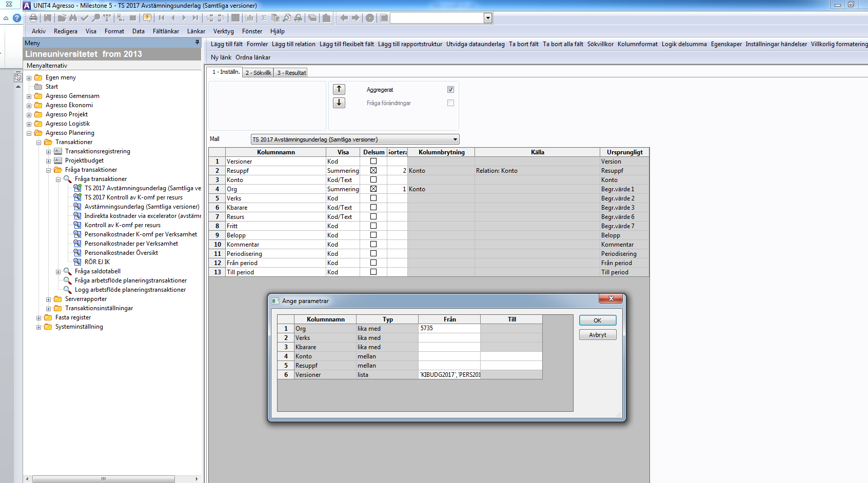Screen dimensions: 868x483
Task: Open the Arkiv menu
Action: [x=38, y=31]
